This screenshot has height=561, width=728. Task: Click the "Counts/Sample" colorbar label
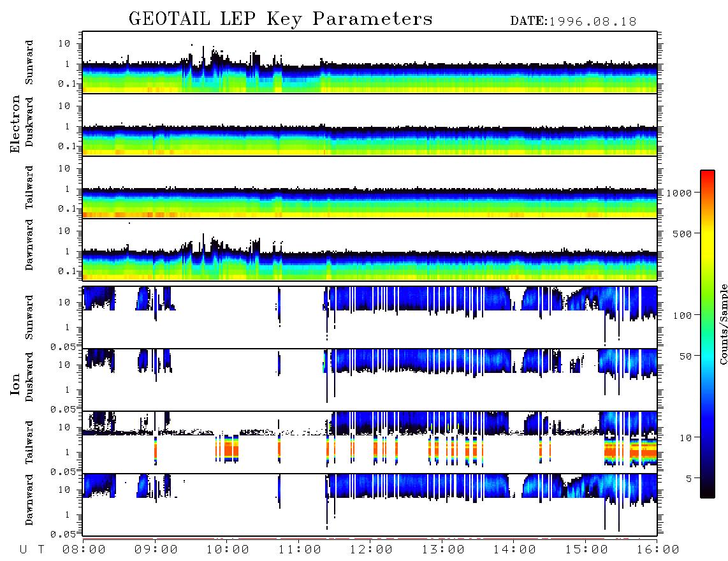click(724, 324)
